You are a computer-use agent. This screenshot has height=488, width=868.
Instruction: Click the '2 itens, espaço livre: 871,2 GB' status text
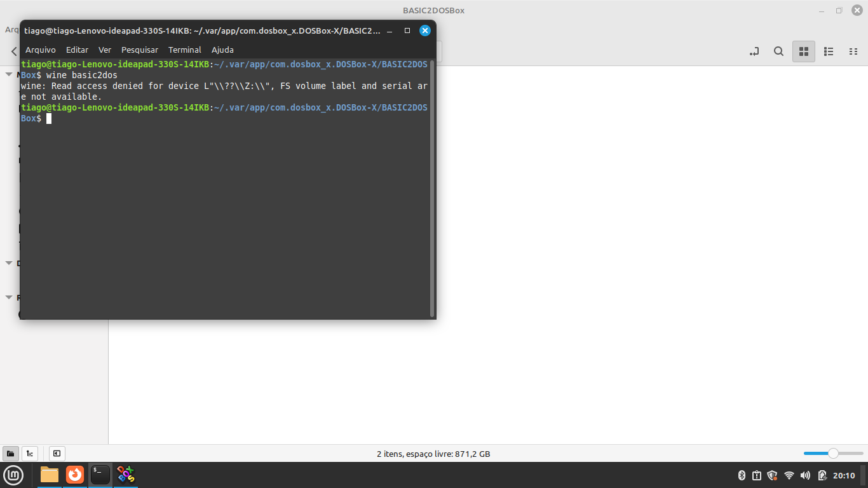tap(433, 454)
